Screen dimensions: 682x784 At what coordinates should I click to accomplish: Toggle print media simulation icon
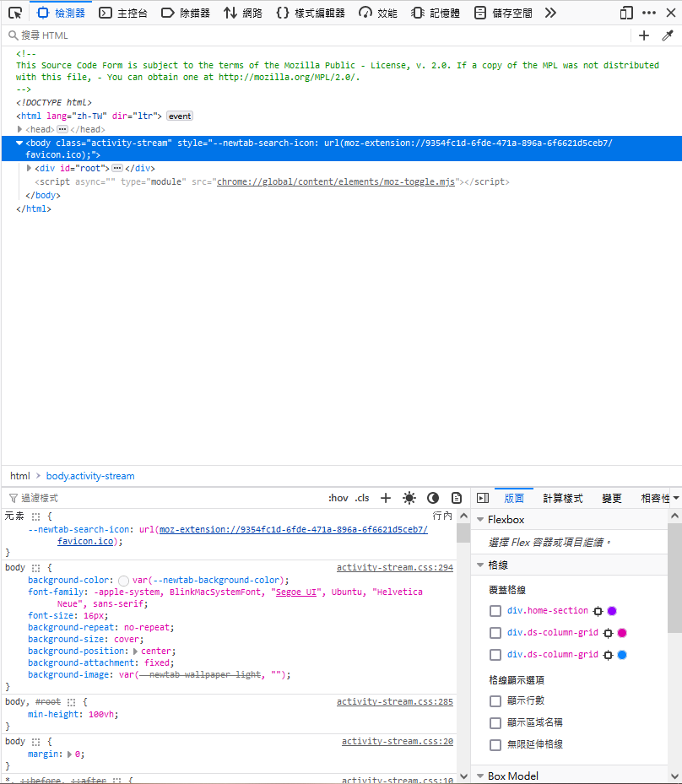point(457,498)
